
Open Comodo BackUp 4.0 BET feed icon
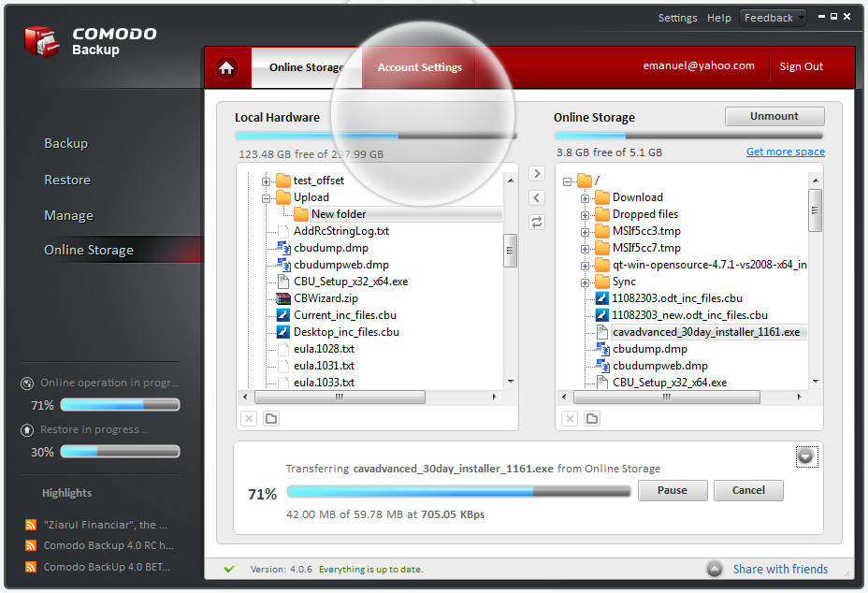coord(31,567)
